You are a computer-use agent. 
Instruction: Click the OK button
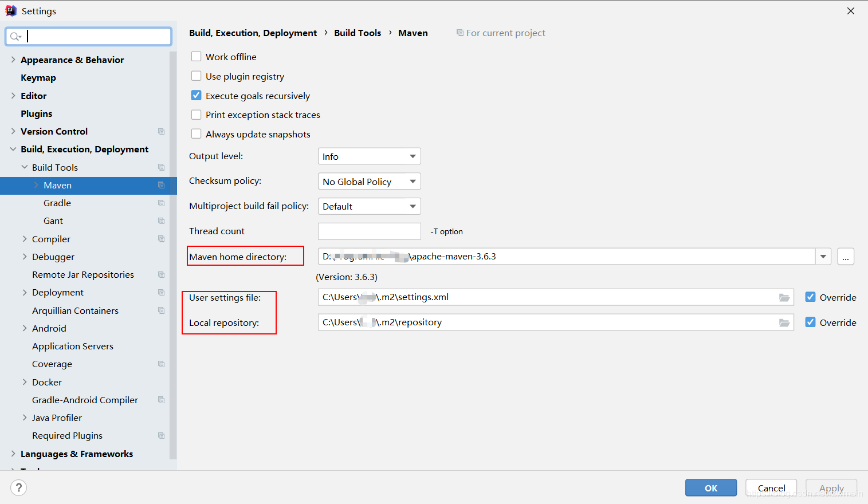[711, 488]
